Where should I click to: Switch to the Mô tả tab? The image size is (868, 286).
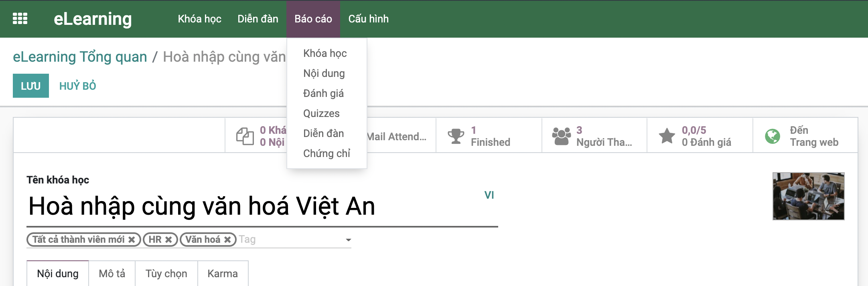point(112,273)
